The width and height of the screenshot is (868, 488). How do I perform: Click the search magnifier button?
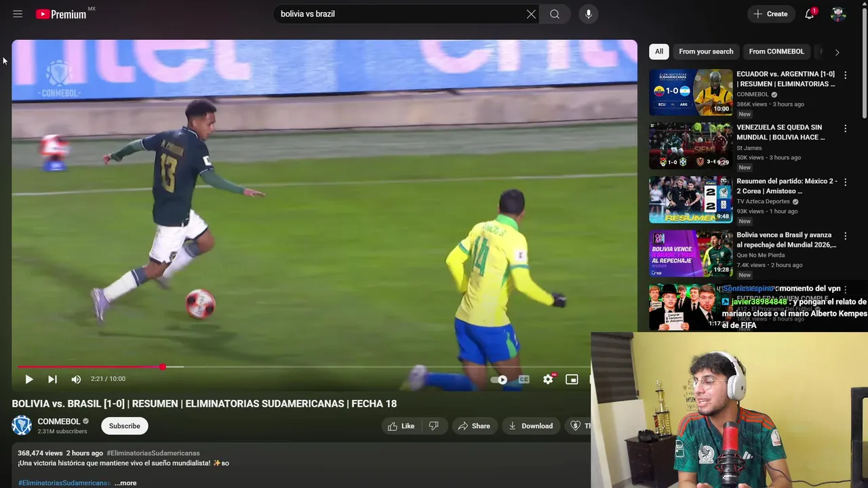pos(555,14)
